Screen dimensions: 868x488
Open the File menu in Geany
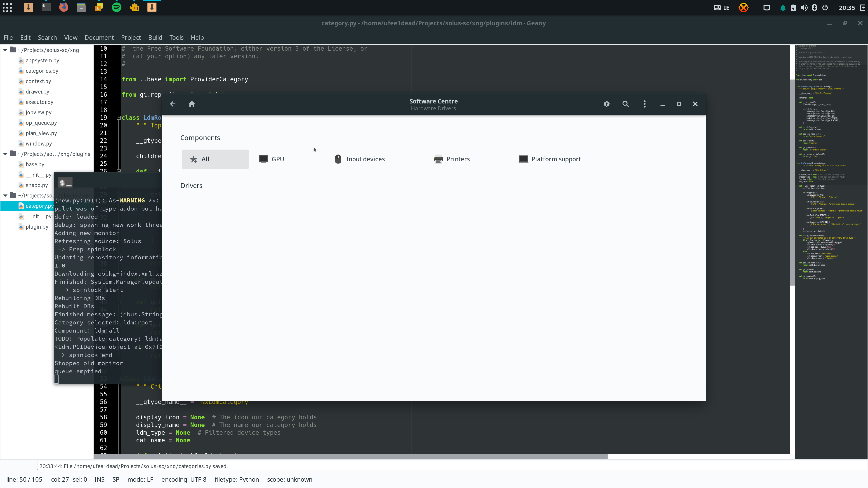tap(8, 37)
